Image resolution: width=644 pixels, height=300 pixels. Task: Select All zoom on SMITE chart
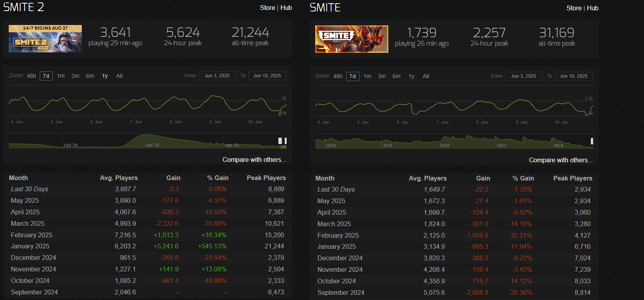pos(426,76)
